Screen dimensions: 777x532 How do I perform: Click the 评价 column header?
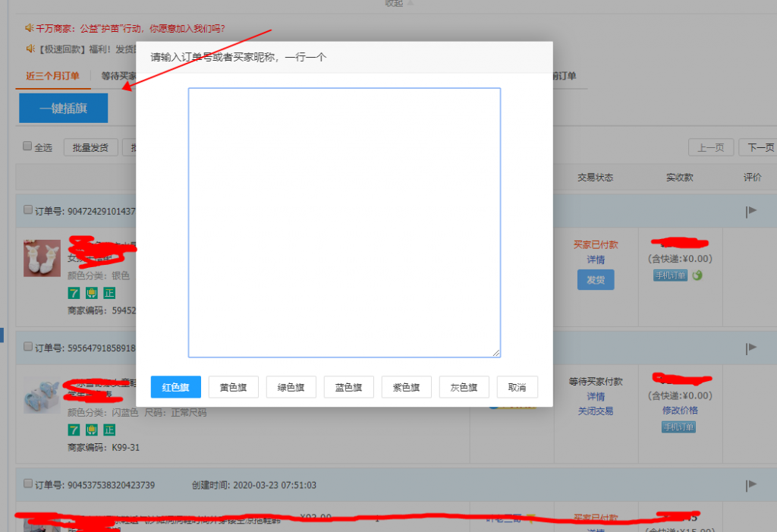(x=753, y=178)
